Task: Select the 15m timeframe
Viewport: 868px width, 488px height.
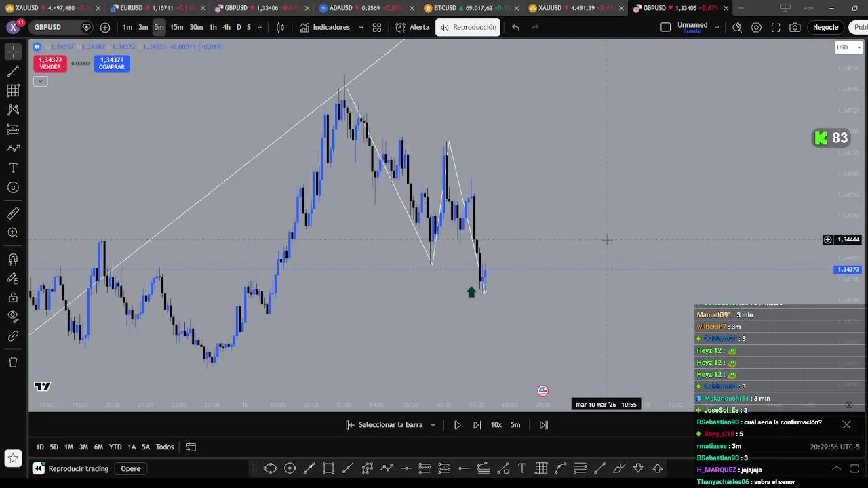Action: pos(176,27)
